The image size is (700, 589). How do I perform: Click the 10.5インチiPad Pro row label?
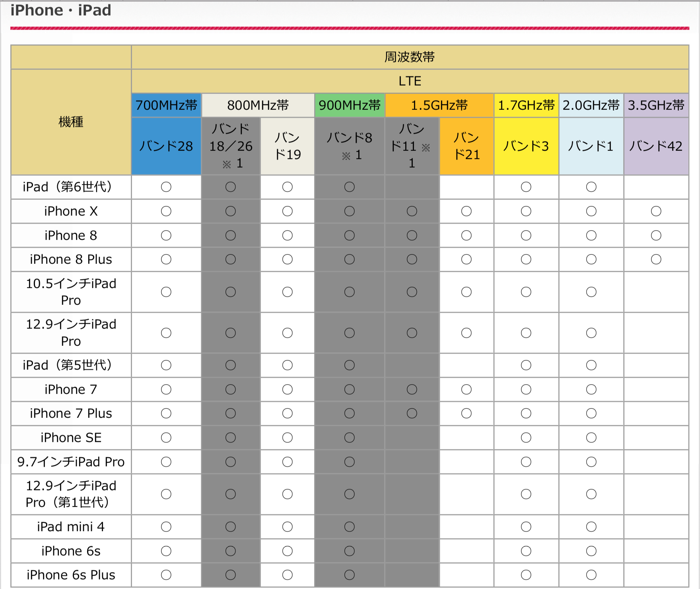point(71,292)
